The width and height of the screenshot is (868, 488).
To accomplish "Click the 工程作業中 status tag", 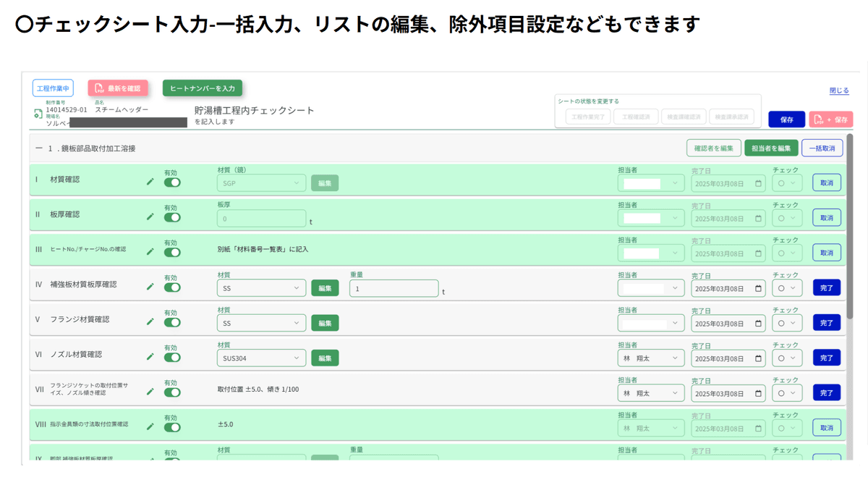I will pos(53,88).
